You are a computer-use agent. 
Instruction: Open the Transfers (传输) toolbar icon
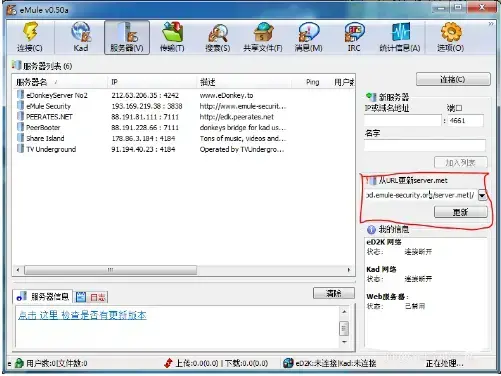pos(172,37)
